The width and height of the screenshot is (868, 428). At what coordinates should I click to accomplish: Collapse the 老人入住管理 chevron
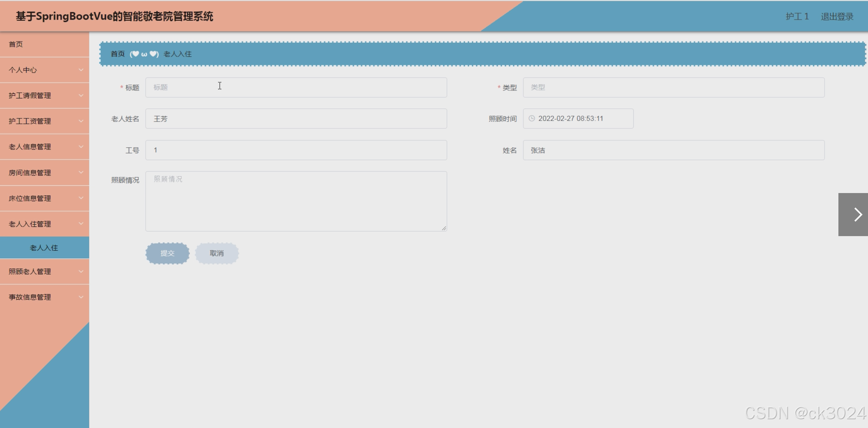pyautogui.click(x=81, y=224)
